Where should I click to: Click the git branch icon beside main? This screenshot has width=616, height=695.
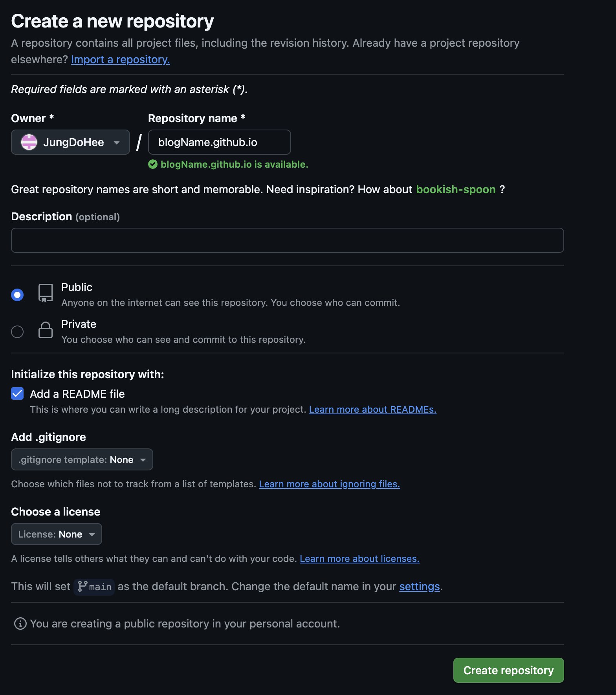click(82, 586)
